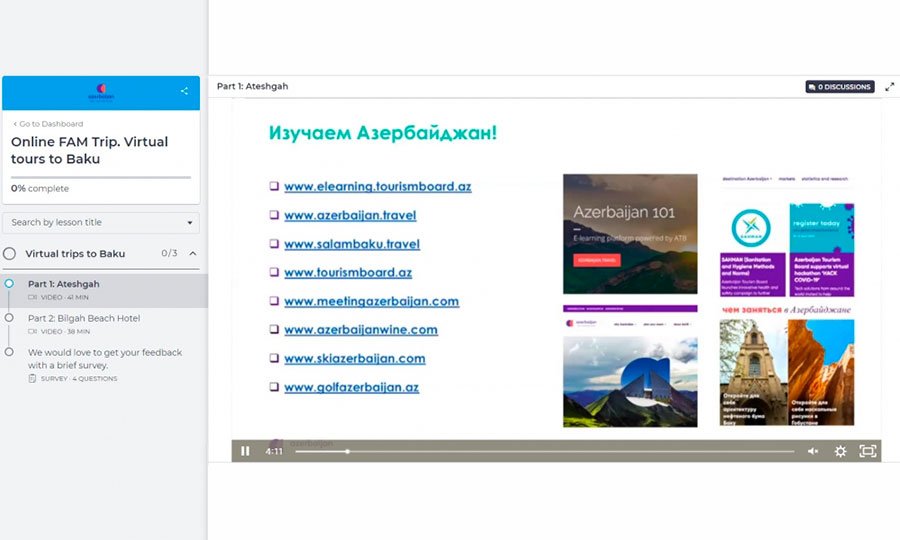
Task: Click the mountain landscape website thumbnail
Action: [630, 382]
